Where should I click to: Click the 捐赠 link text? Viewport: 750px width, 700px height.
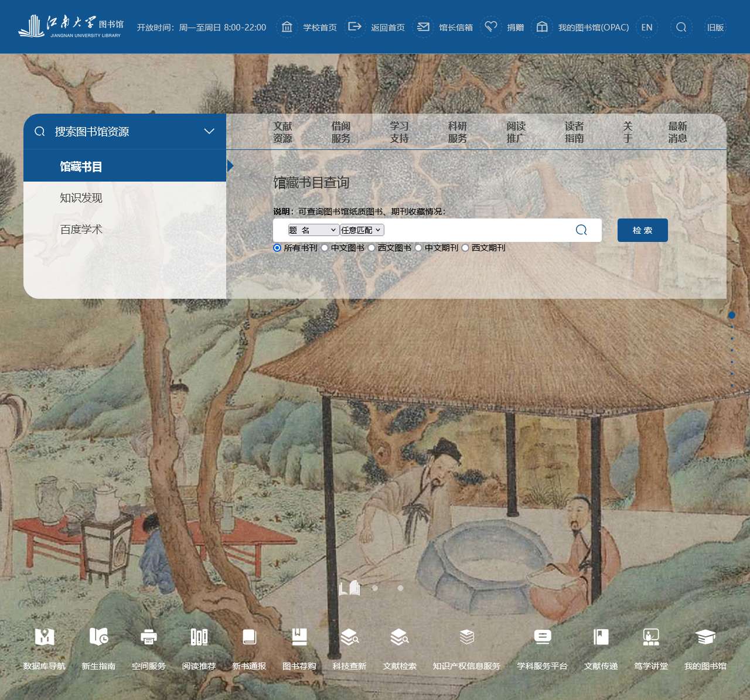516,28
